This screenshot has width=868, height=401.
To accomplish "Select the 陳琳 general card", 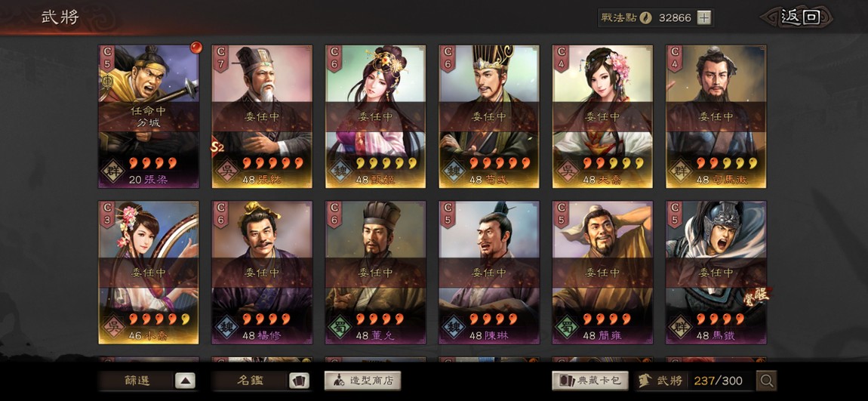I will pyautogui.click(x=488, y=273).
